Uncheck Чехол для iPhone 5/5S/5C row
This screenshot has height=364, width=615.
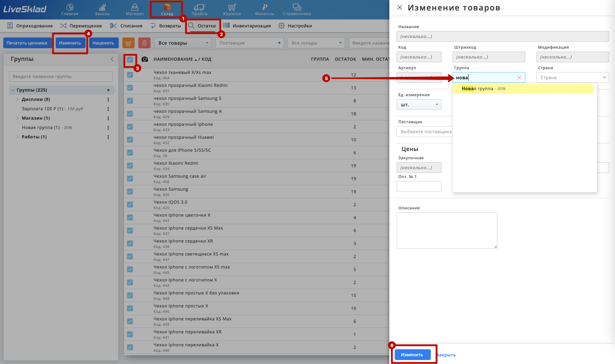tap(130, 153)
